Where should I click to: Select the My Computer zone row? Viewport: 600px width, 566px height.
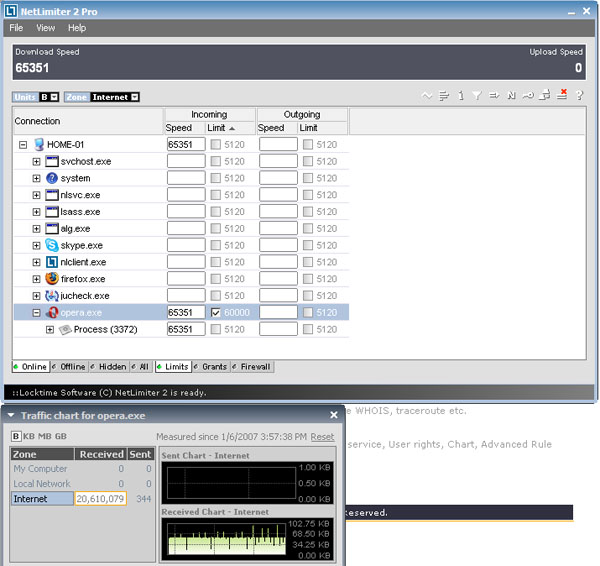(82, 469)
